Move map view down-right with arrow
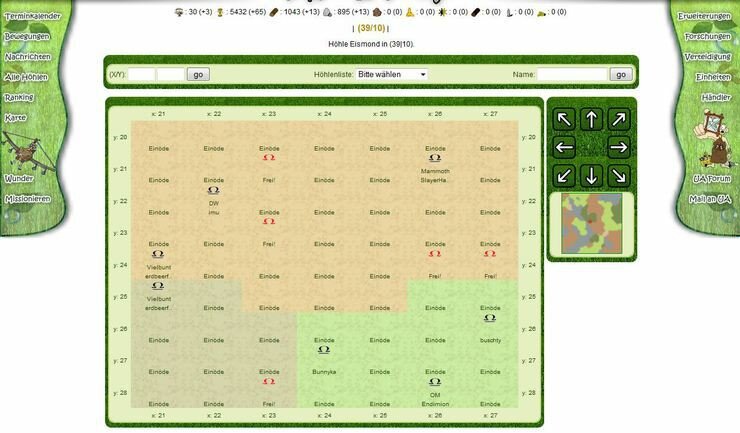Image resolution: width=740 pixels, height=433 pixels. point(619,176)
